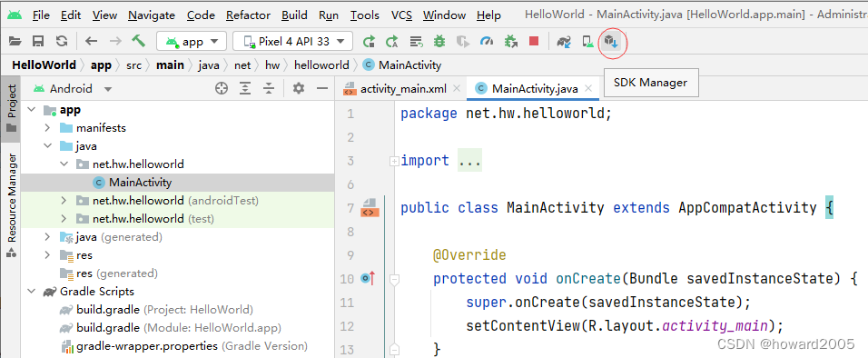The width and height of the screenshot is (868, 358).
Task: Switch to MainActivity.java tab
Action: [x=535, y=89]
